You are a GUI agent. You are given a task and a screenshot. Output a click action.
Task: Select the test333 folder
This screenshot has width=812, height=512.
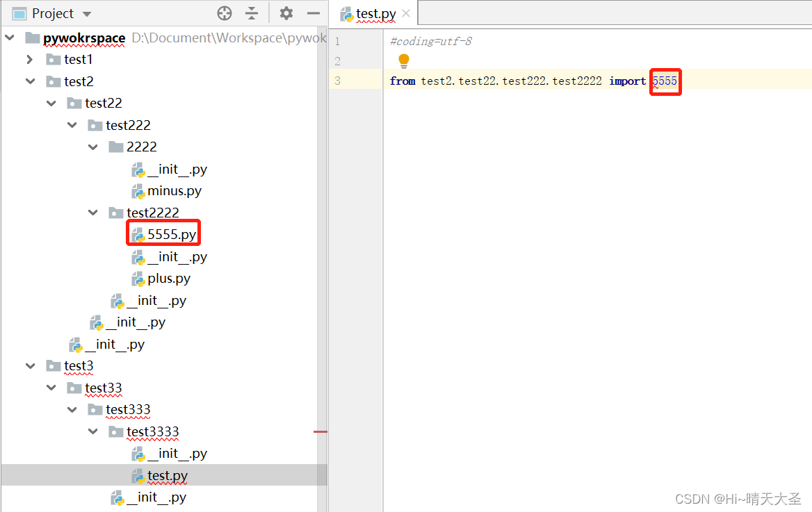(x=128, y=409)
